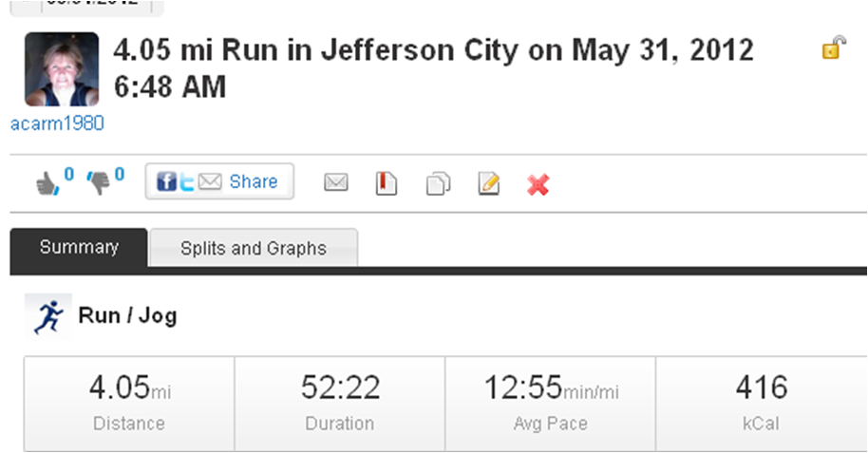The width and height of the screenshot is (868, 453).
Task: Send this workout by email envelope icon
Action: [336, 182]
